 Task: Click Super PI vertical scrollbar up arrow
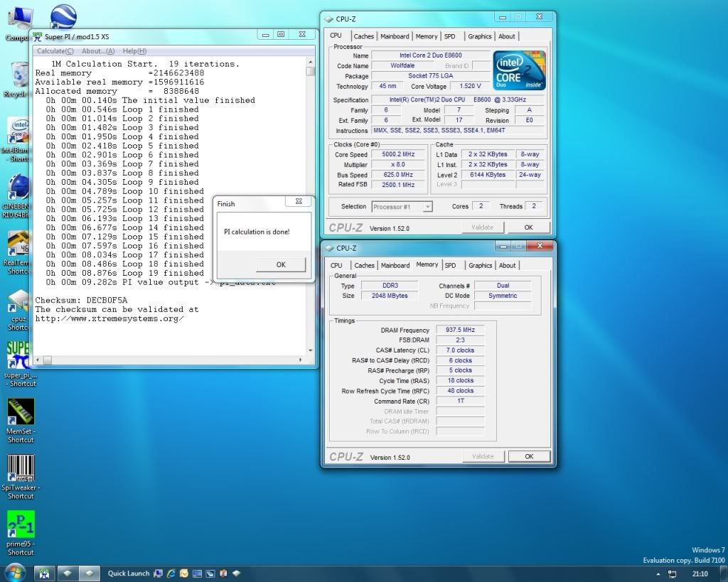click(310, 63)
